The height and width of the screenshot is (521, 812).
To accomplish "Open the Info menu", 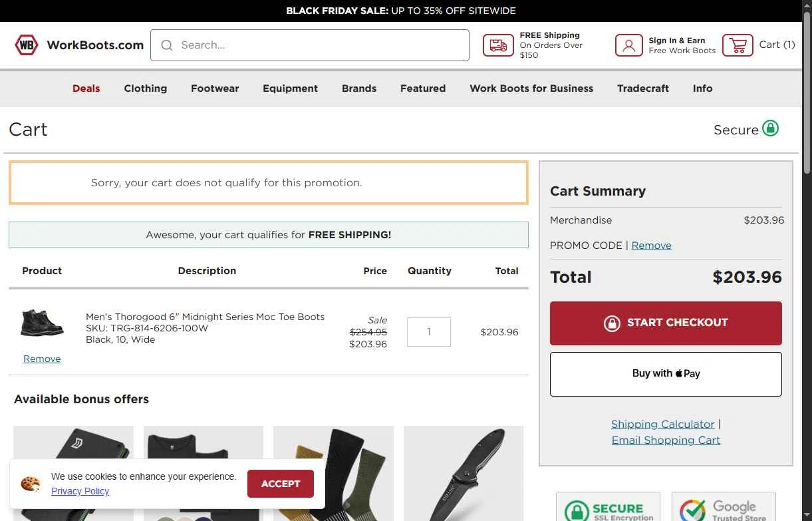I will click(702, 88).
